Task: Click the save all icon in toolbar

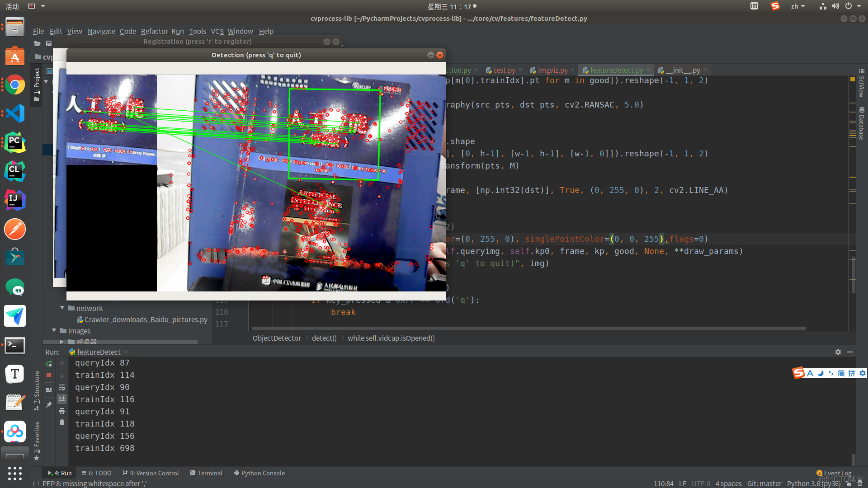Action: (x=49, y=43)
